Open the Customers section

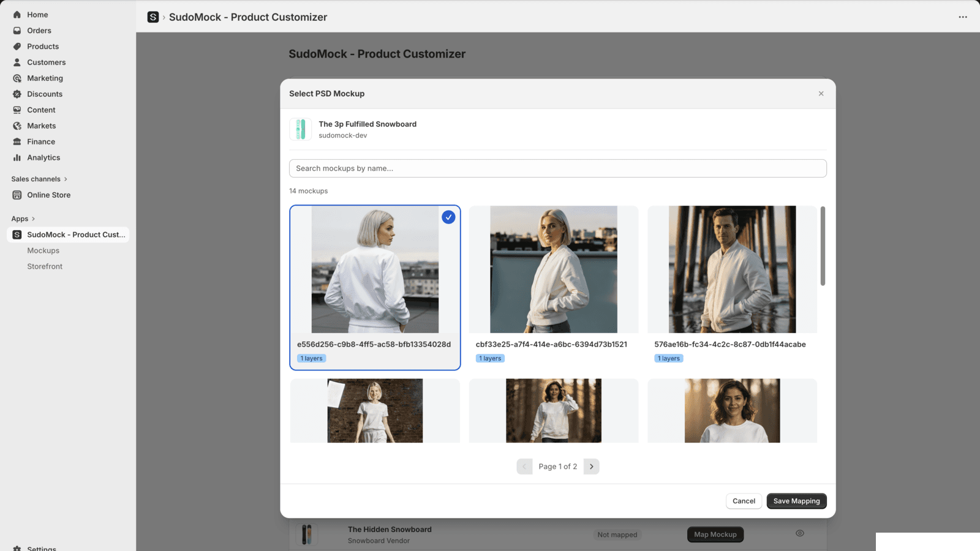[46, 62]
